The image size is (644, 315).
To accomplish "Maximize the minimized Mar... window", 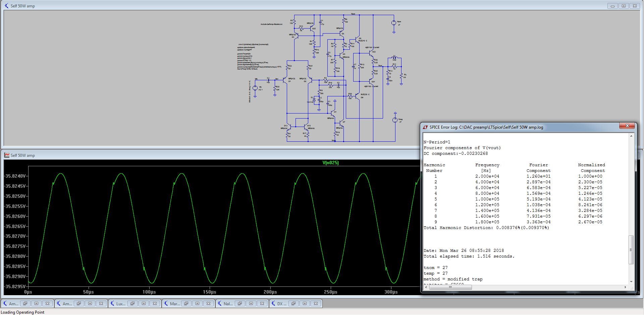I will (x=197, y=304).
